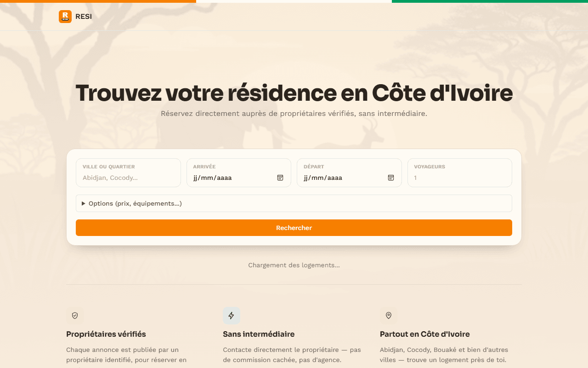588x368 pixels.
Task: Click the Rechercher button
Action: [294, 228]
